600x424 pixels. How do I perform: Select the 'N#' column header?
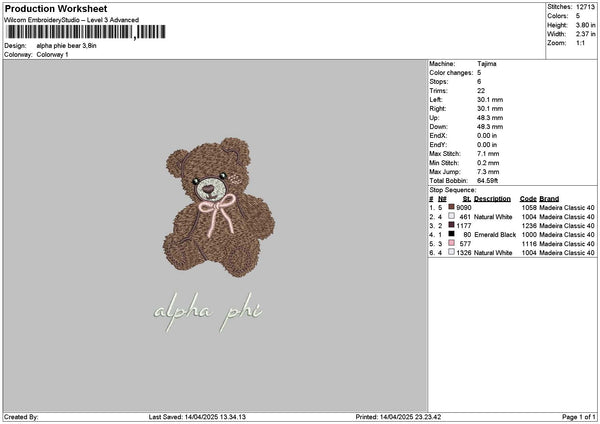click(x=442, y=199)
